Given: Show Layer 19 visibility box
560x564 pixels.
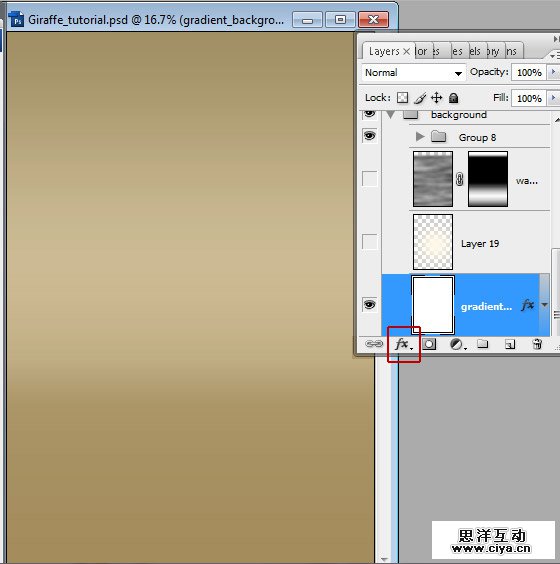Looking at the screenshot, I should click(x=369, y=242).
